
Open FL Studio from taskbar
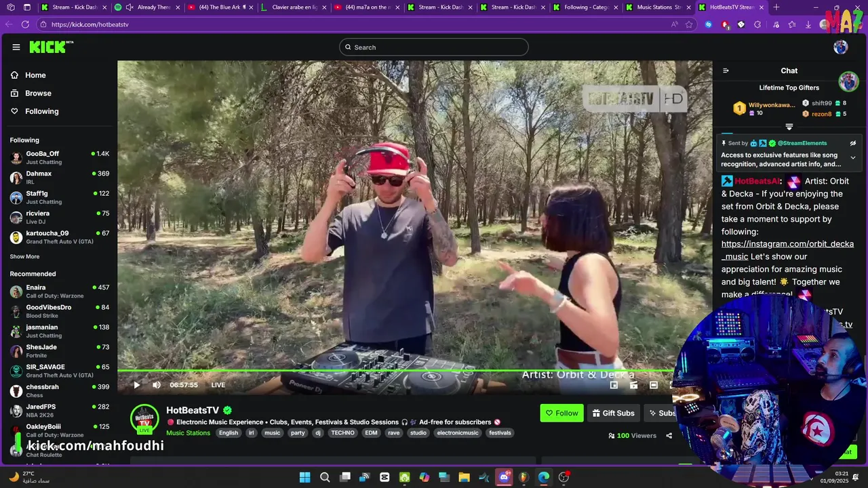click(x=524, y=477)
